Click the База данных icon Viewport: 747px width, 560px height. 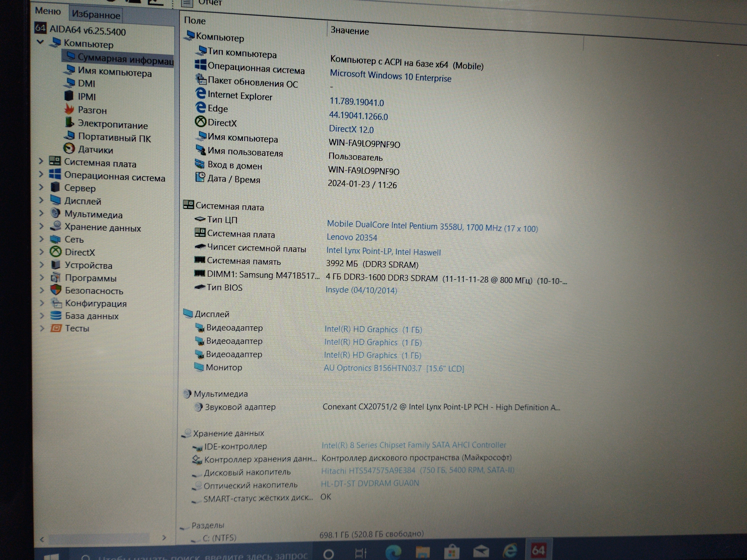point(56,315)
